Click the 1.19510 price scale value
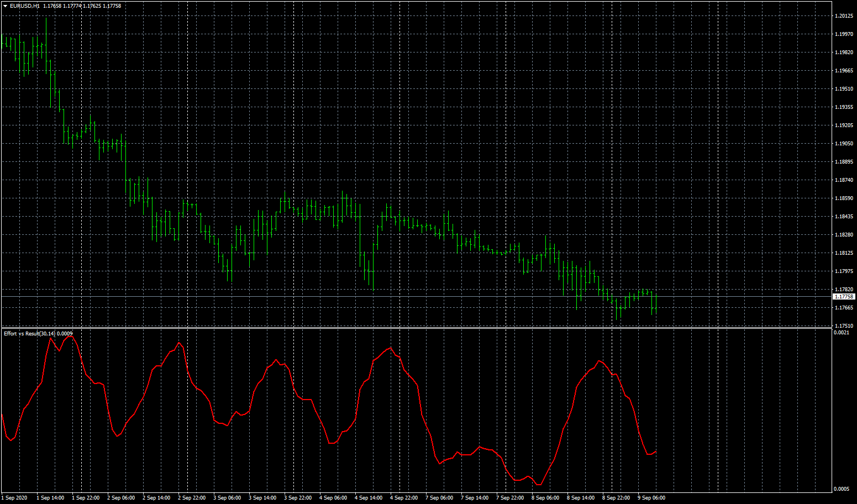The height and width of the screenshot is (504, 857). click(x=844, y=89)
